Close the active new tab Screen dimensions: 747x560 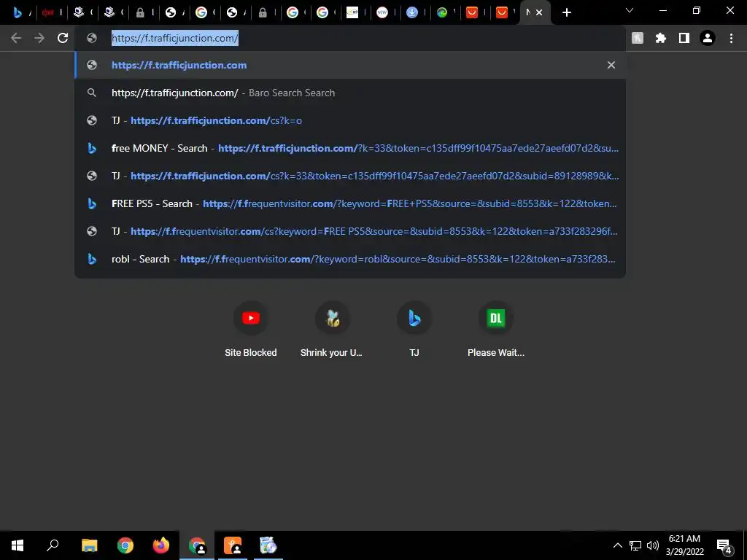tap(539, 12)
